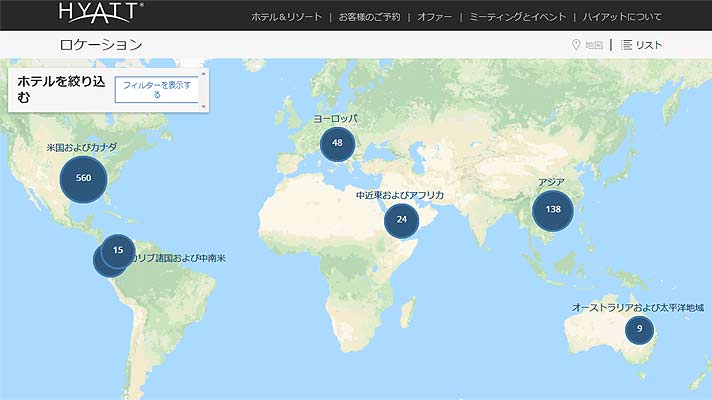Open the ミーティングとイベント menu
Image resolution: width=712 pixels, height=400 pixels.
click(517, 17)
